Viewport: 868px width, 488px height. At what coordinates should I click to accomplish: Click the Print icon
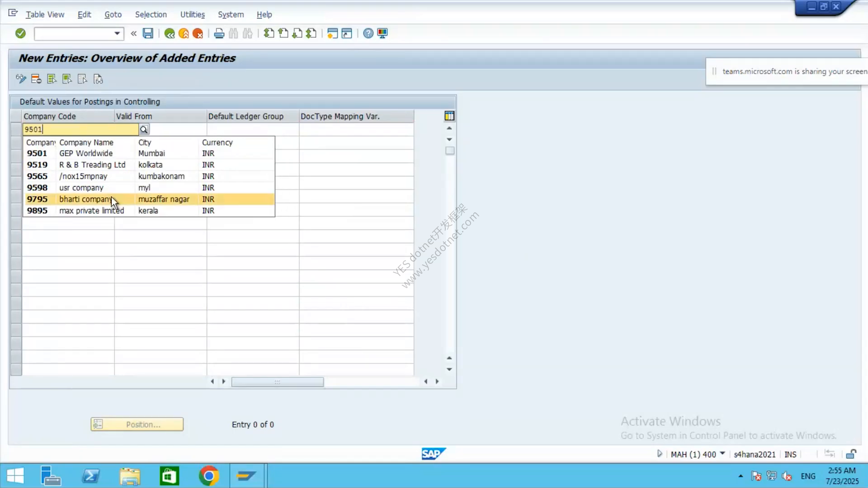pyautogui.click(x=219, y=33)
